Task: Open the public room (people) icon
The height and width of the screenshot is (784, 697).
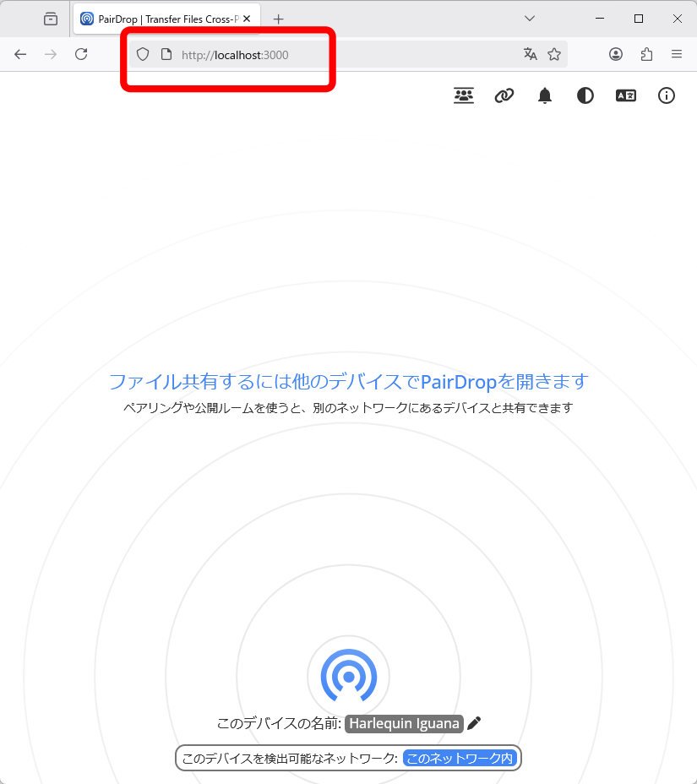Action: tap(464, 95)
